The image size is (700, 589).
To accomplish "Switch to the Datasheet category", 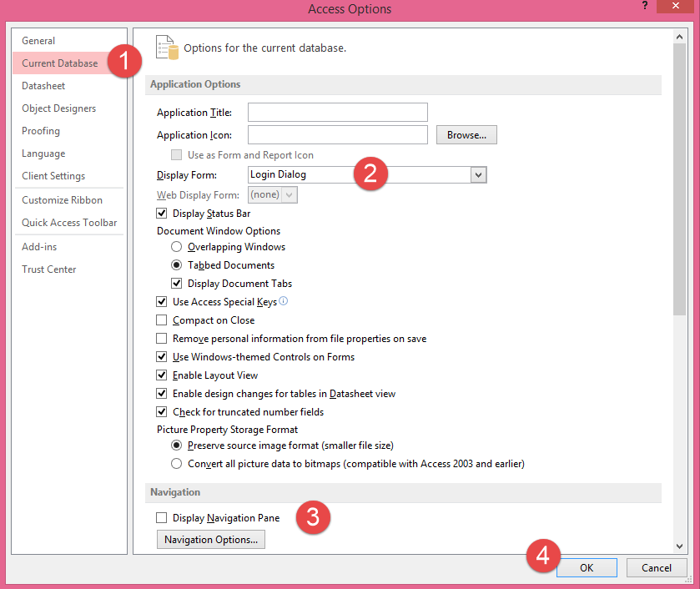I will 43,86.
